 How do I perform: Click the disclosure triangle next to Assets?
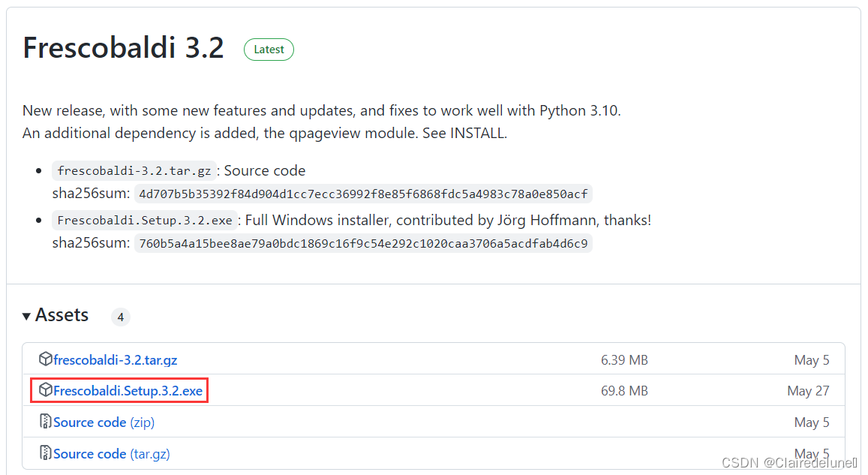coord(27,315)
